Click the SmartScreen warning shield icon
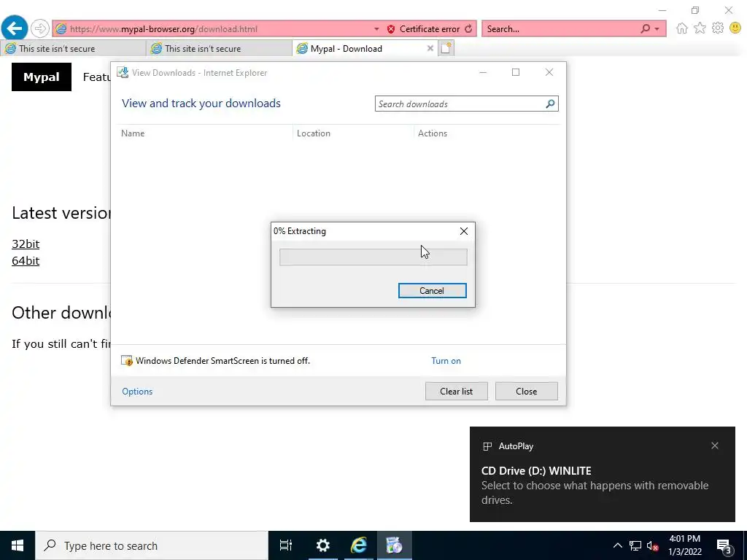747x560 pixels. tap(127, 360)
